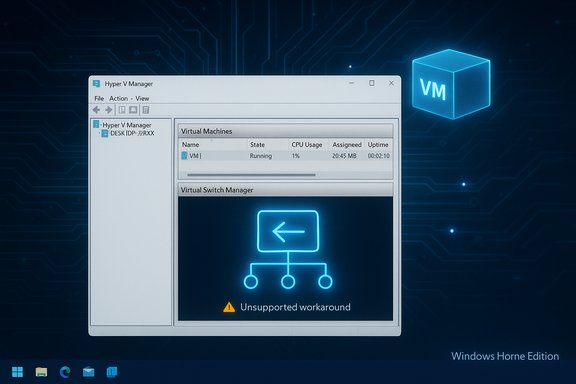Sort by the State column header
Image resolution: width=576 pixels, height=384 pixels.
[257, 144]
